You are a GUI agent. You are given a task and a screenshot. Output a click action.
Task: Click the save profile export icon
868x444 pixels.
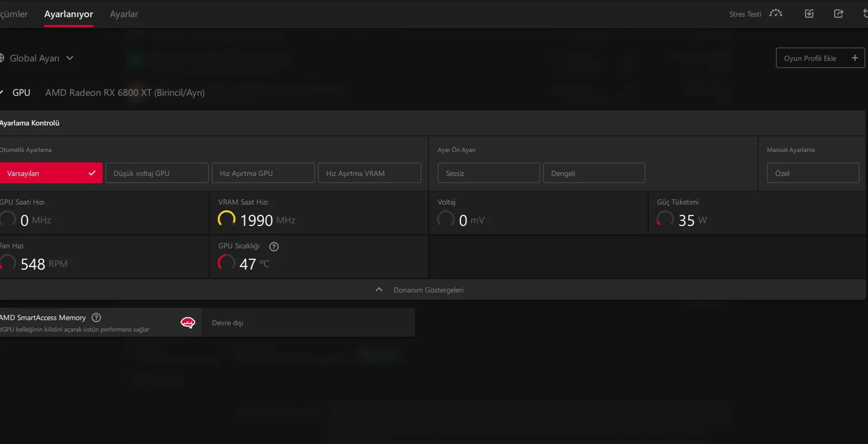838,14
